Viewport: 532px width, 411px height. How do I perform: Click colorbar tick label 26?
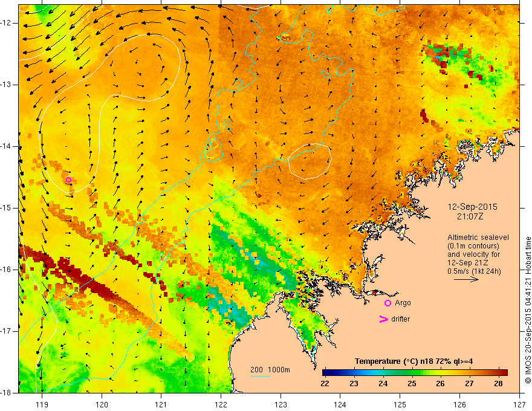tap(440, 384)
